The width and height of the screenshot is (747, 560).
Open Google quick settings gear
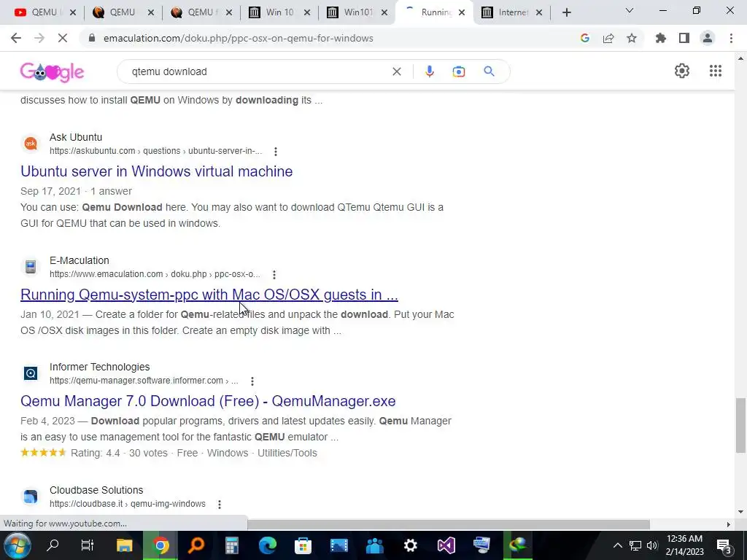[682, 71]
